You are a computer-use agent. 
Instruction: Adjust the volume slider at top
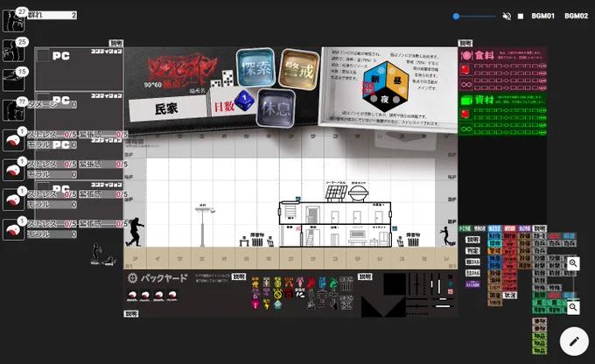tap(474, 17)
